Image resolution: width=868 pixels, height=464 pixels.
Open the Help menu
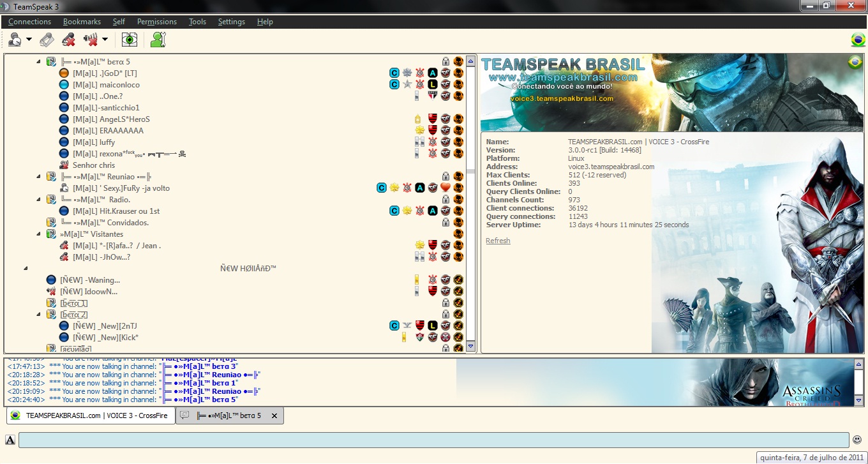[265, 22]
